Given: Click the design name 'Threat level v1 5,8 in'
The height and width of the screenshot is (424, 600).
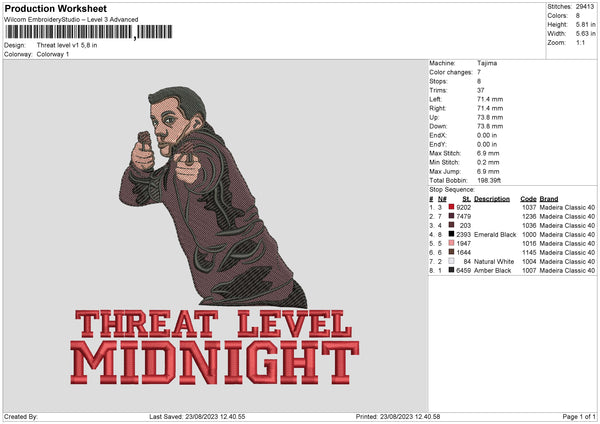Looking at the screenshot, I should [67, 45].
